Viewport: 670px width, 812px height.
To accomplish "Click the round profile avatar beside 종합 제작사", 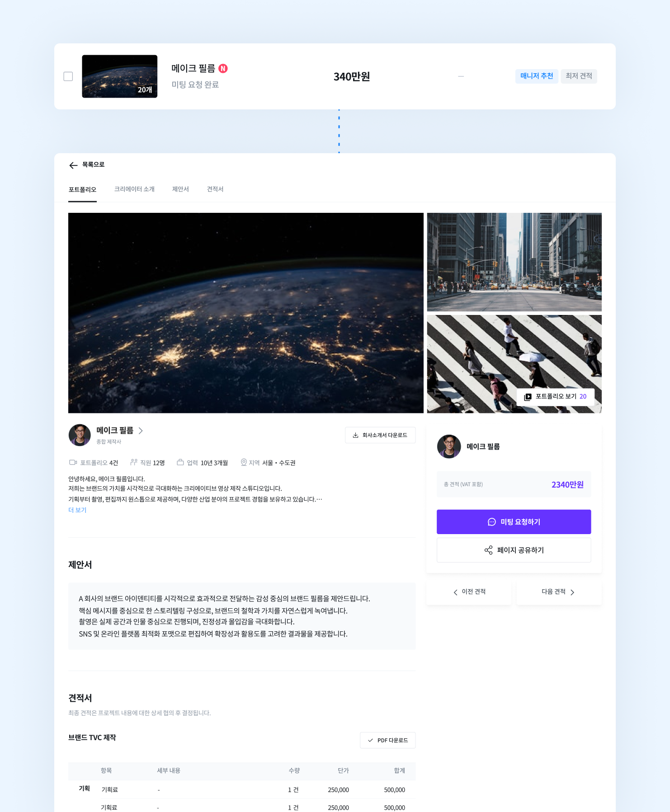I will [80, 435].
